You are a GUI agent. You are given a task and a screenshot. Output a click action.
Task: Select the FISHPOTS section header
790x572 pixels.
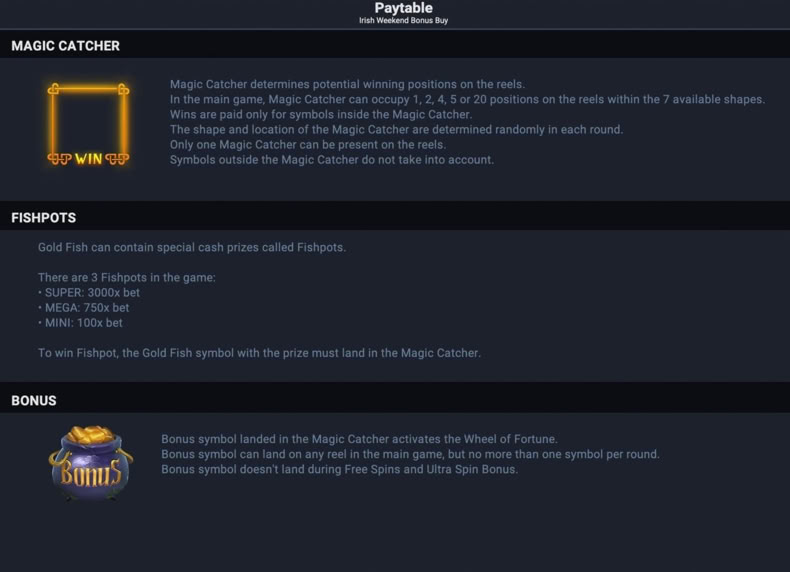pyautogui.click(x=44, y=218)
